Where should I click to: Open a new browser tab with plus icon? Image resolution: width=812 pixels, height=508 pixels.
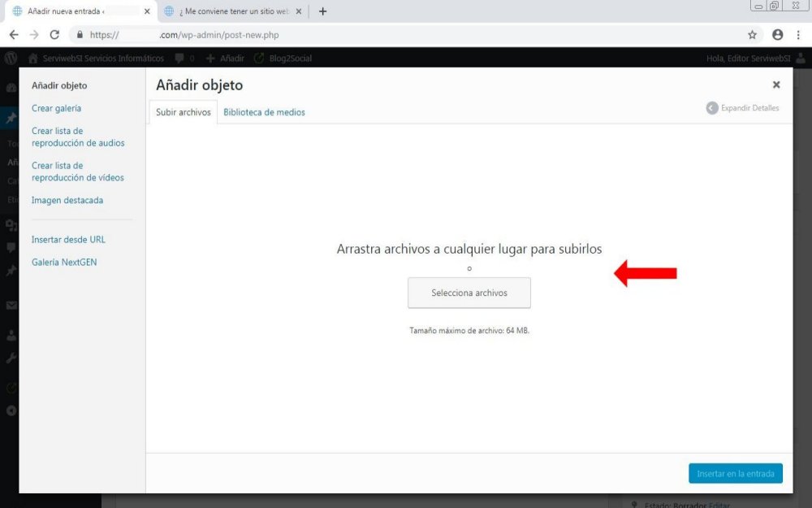tap(322, 11)
